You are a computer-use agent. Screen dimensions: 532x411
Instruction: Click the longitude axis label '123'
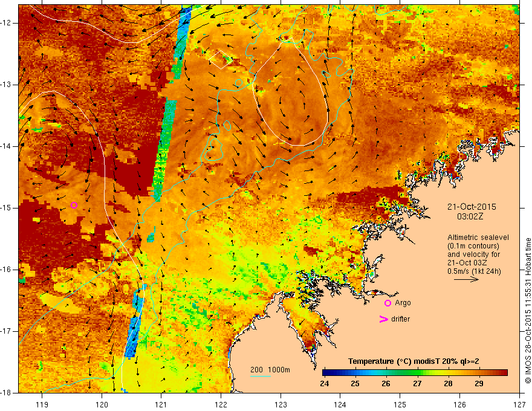coord(281,404)
